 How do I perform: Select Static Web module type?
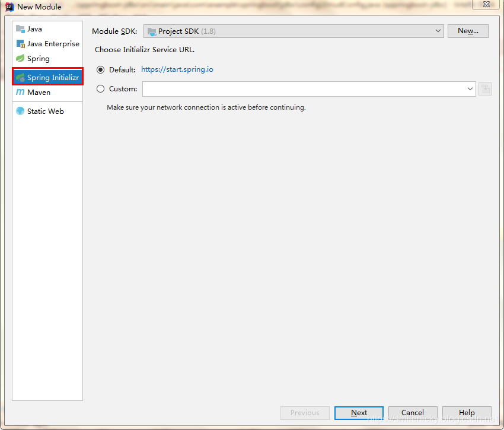click(x=47, y=112)
